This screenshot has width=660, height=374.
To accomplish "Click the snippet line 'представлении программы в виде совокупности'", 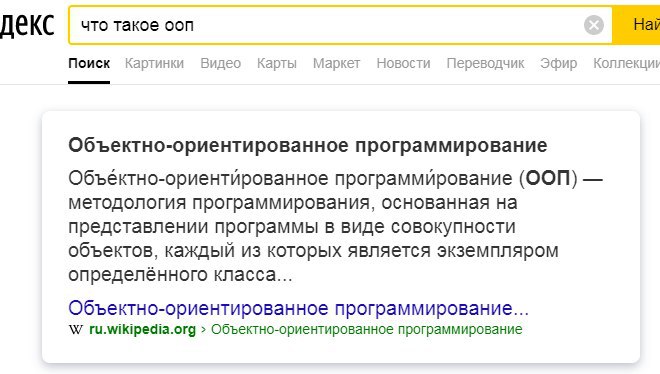I will coord(292,227).
